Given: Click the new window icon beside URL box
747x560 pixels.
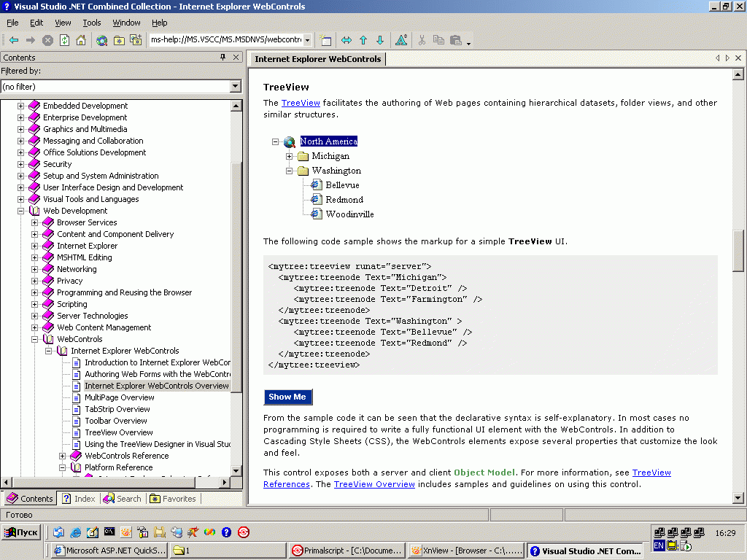Looking at the screenshot, I should [x=326, y=41].
